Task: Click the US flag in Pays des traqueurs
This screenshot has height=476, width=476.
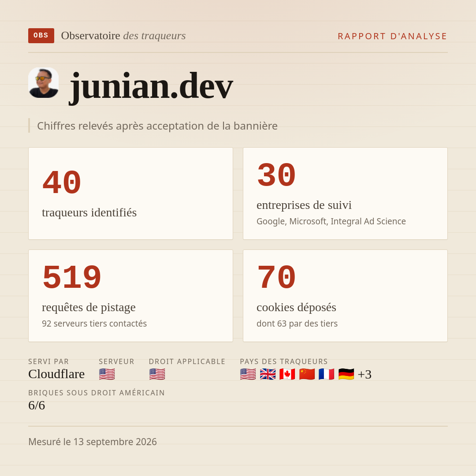Action: (248, 374)
